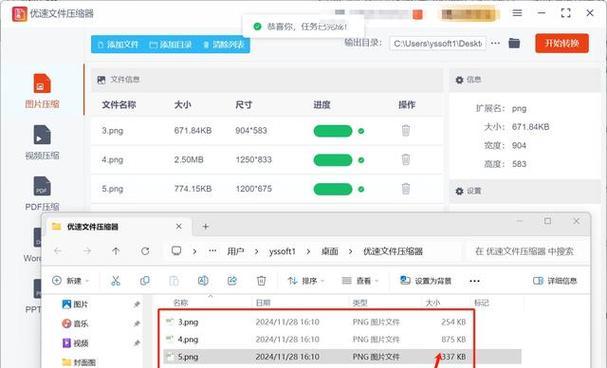Refresh the File Explorer folder
The width and height of the screenshot is (607, 368).
145,251
